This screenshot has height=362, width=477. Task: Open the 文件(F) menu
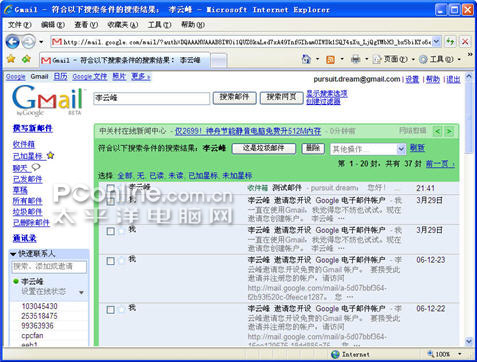(19, 25)
